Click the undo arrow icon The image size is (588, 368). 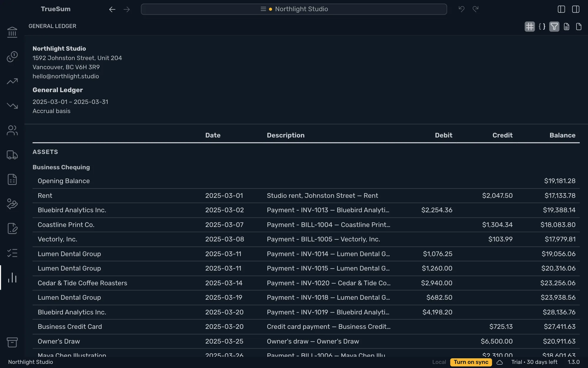(462, 9)
